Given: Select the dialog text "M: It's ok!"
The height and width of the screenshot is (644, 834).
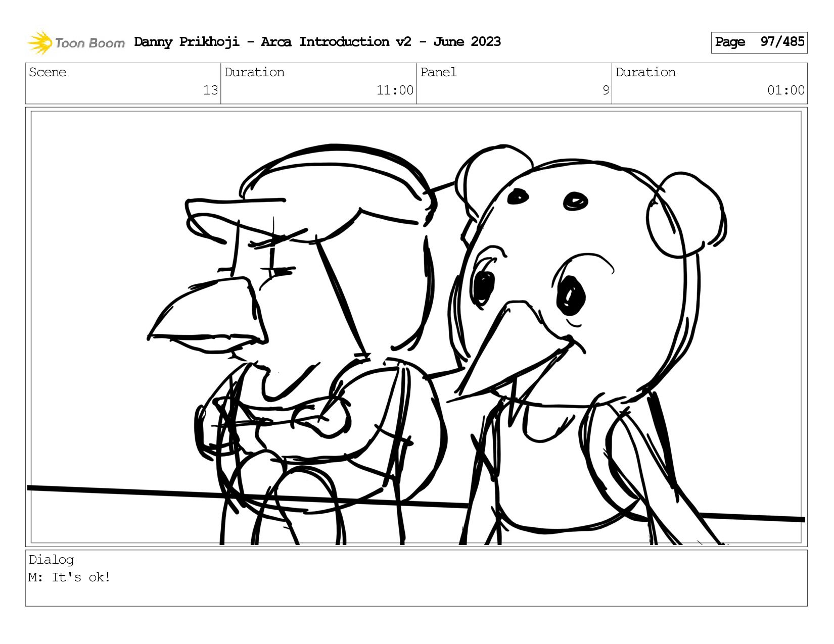Looking at the screenshot, I should pyautogui.click(x=69, y=577).
